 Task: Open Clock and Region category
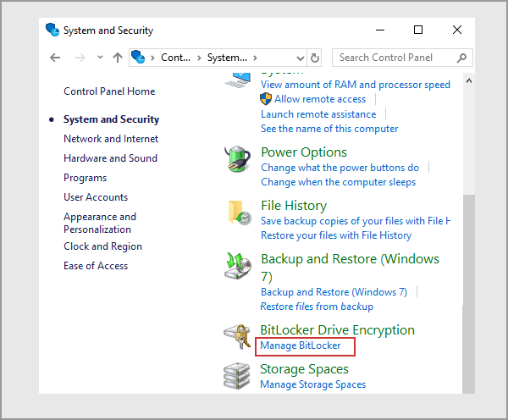click(x=102, y=246)
